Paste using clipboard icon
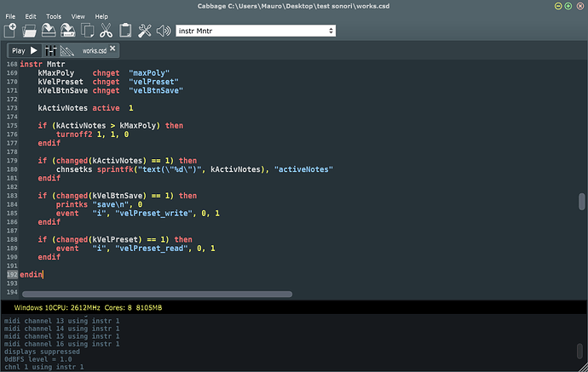Screen dimensions: 588x372 (125, 31)
